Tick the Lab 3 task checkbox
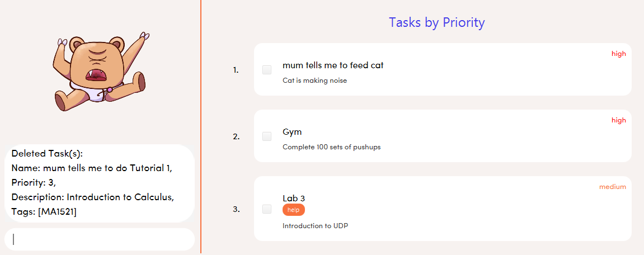 click(267, 209)
